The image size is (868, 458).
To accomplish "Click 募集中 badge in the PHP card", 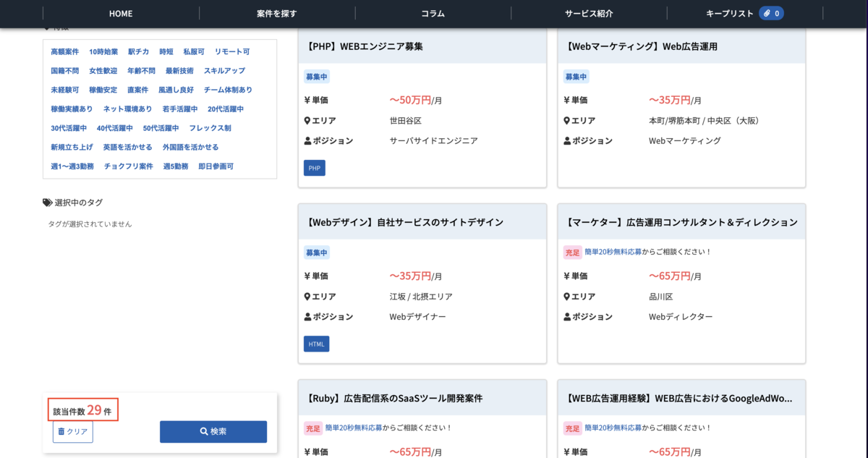I will coord(317,77).
